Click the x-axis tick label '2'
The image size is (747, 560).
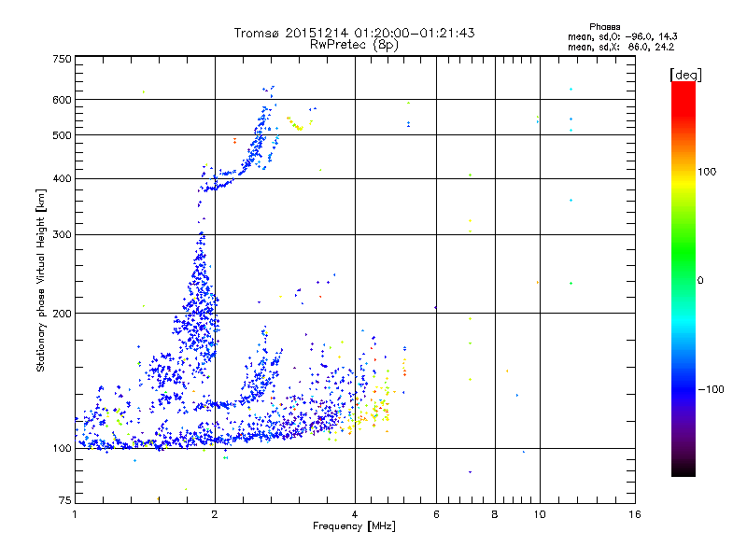(215, 514)
